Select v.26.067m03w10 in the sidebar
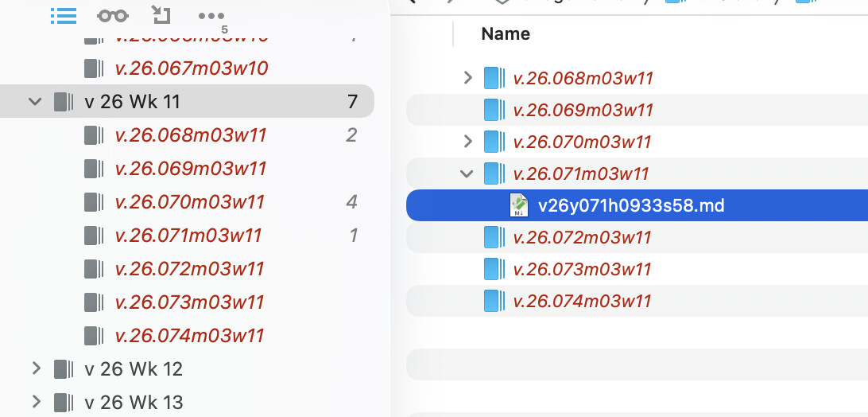This screenshot has height=417, width=868. (x=192, y=68)
